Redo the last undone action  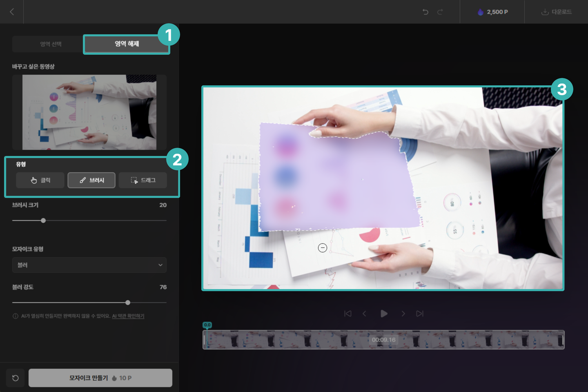[440, 12]
